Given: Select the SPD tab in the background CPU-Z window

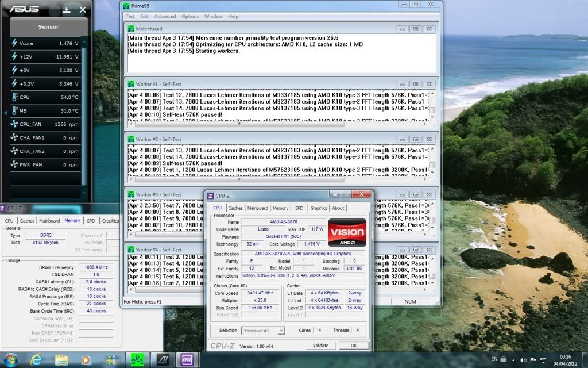Looking at the screenshot, I should (x=91, y=221).
